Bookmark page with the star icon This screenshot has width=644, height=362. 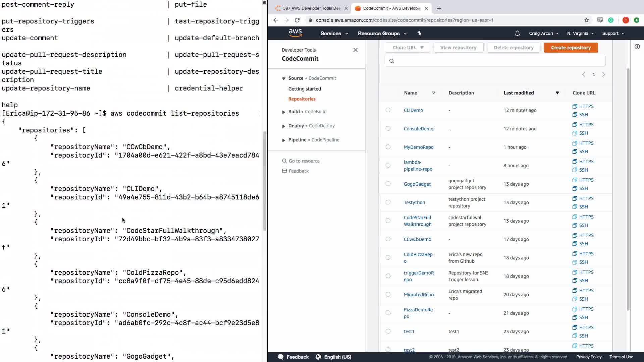pos(586,20)
